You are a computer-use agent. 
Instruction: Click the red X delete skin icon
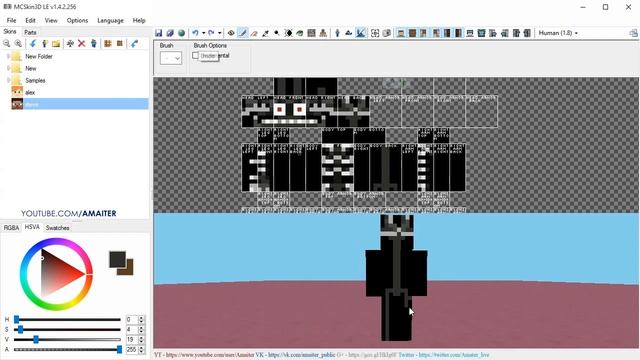pos(82,43)
